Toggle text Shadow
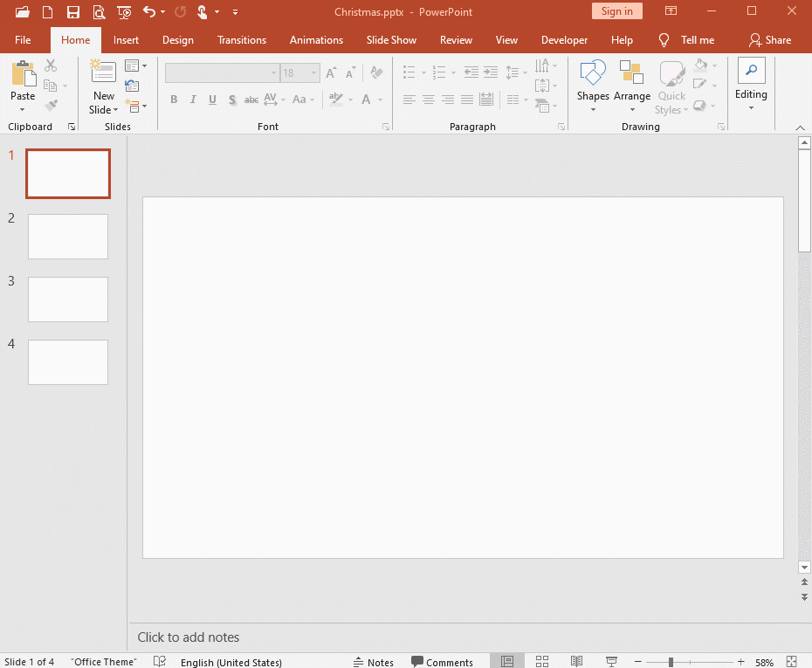This screenshot has height=668, width=812. pos(232,100)
